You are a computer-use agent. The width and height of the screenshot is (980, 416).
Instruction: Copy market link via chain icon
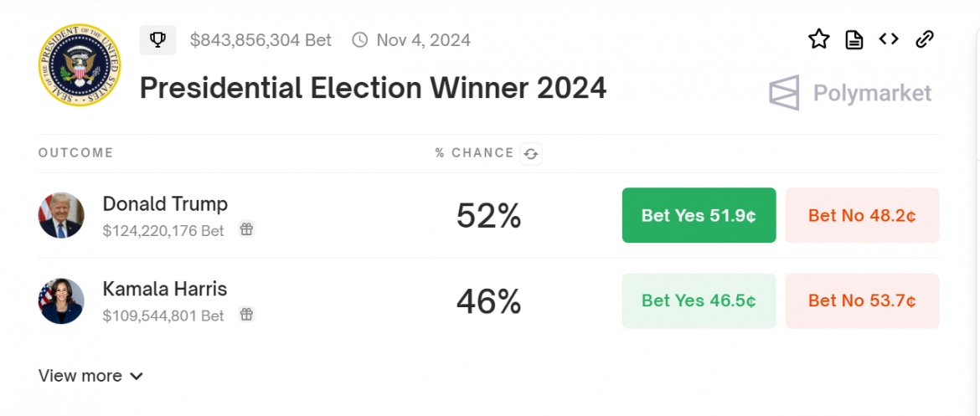924,39
